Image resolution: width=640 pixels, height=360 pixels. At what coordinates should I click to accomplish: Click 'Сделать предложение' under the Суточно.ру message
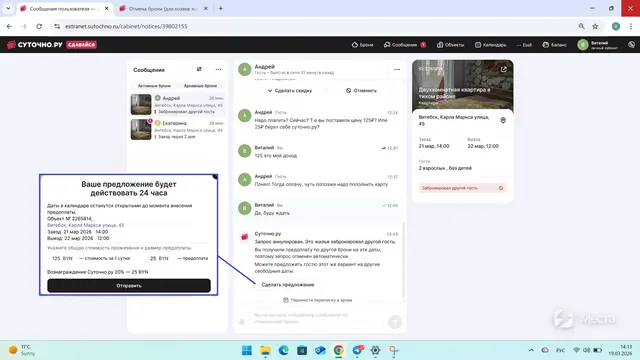pyautogui.click(x=288, y=284)
